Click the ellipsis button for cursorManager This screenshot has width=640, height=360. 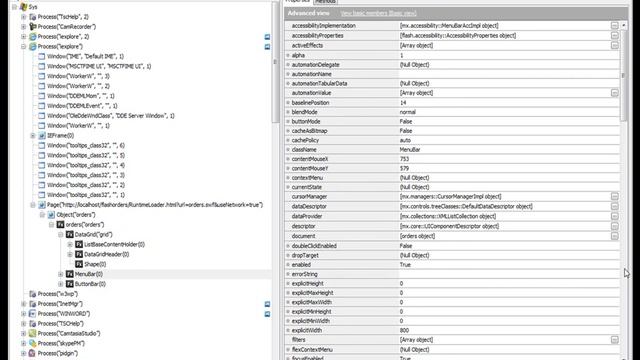pos(615,197)
